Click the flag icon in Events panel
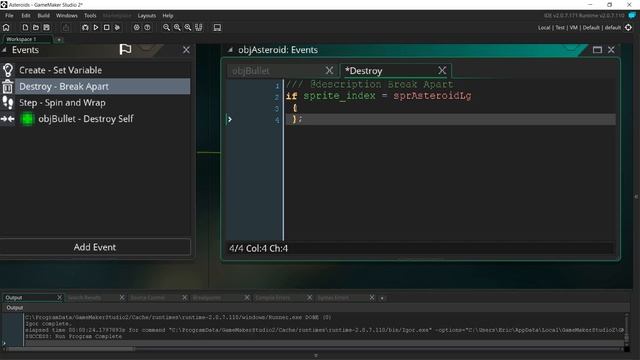The image size is (640, 360). 125,49
